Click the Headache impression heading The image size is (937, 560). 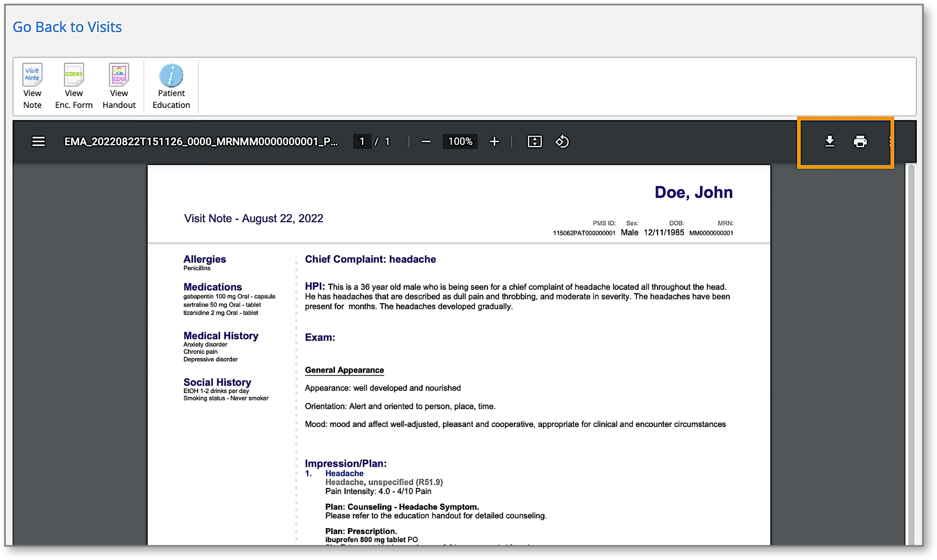click(344, 474)
